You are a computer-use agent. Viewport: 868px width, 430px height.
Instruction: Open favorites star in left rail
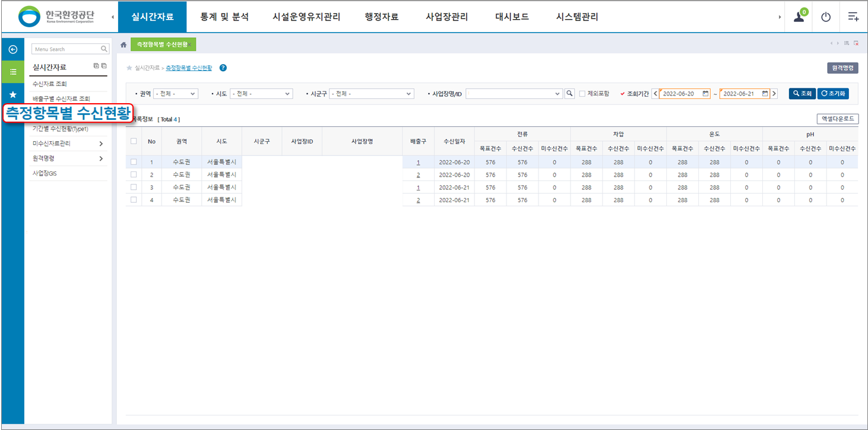[x=12, y=95]
